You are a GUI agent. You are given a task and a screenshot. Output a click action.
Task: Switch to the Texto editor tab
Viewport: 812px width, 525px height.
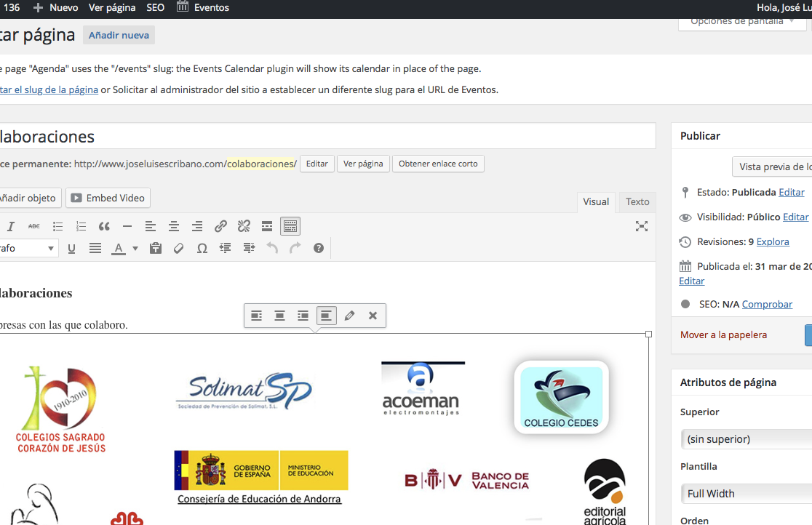pos(637,202)
